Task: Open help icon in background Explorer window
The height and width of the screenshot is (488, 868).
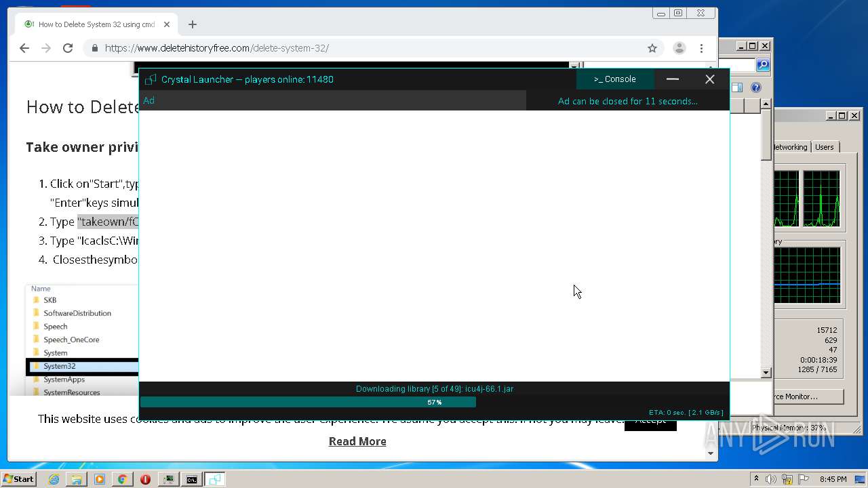Action: [x=756, y=87]
